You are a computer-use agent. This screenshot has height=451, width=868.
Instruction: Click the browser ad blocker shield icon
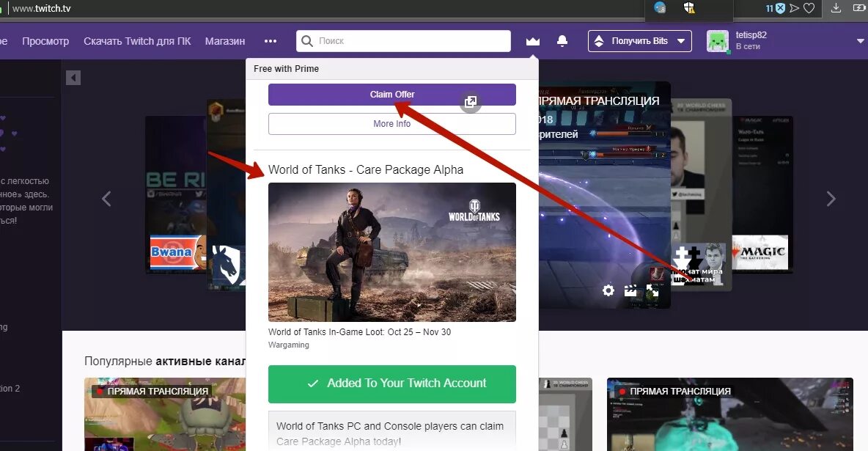coord(780,8)
